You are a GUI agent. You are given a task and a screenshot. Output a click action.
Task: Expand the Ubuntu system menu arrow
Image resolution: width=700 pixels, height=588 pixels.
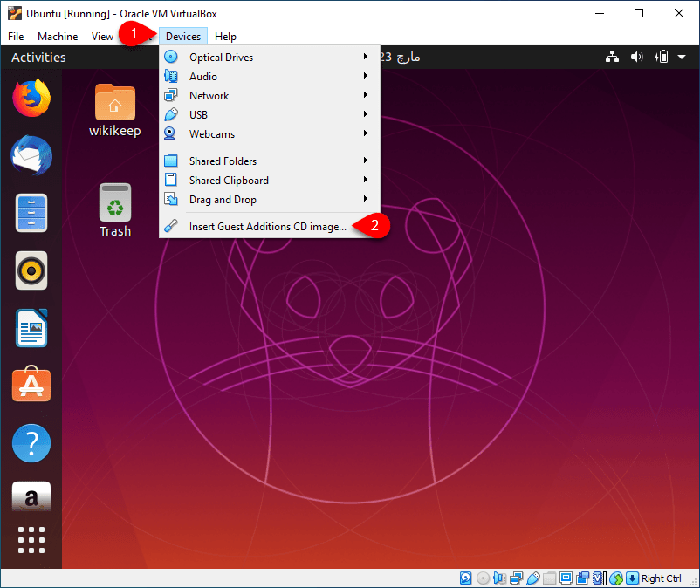click(682, 57)
